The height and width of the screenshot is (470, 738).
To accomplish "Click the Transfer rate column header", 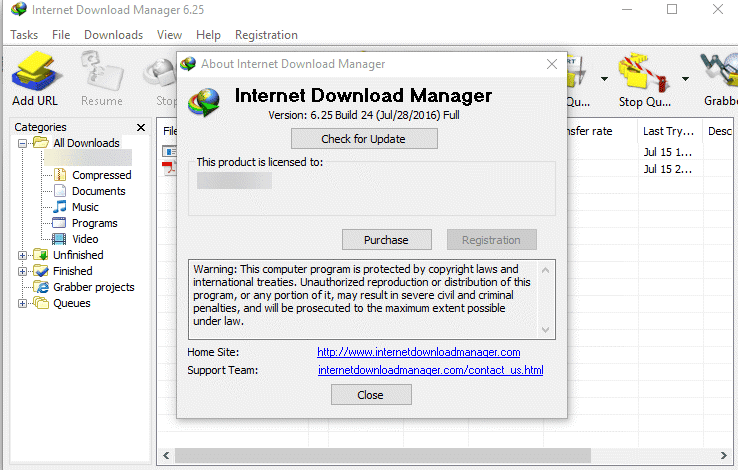I will click(x=588, y=131).
